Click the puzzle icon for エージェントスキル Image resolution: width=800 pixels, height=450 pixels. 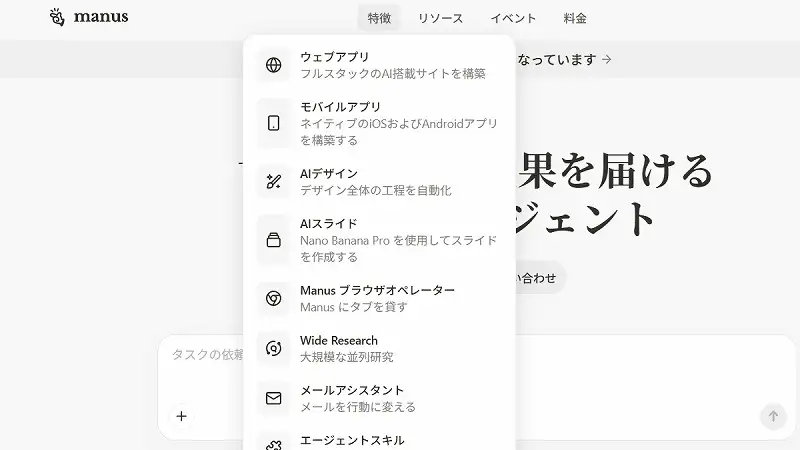click(x=273, y=445)
